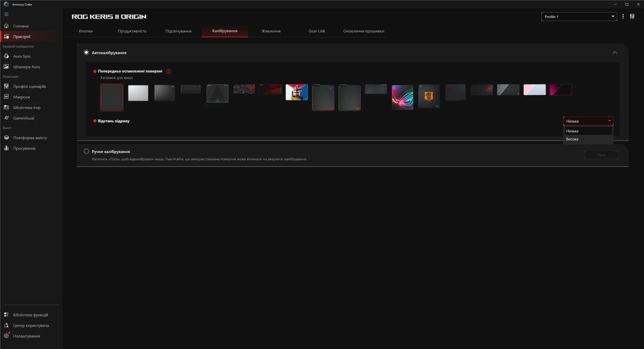Click the ROG KERIS II ORIGIN title

point(109,16)
